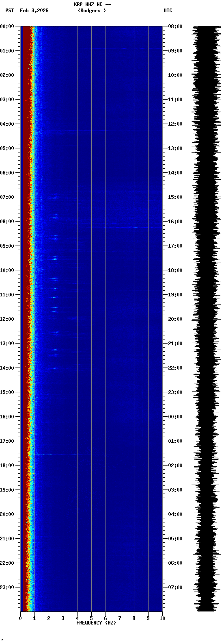Screen dimensions: 224x644
Task: Click the 04:00 UTC time tick
Action: coord(175,514)
